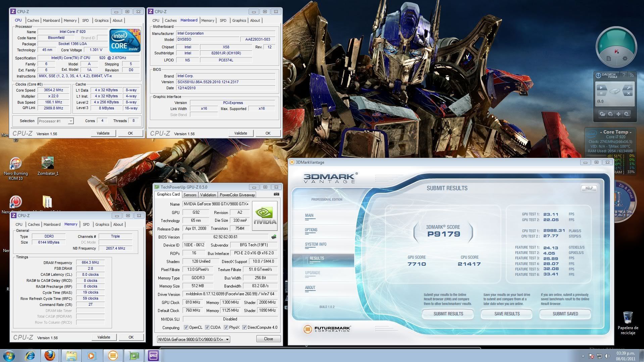Click the Kaspersky gadget report document icon

pos(608,59)
